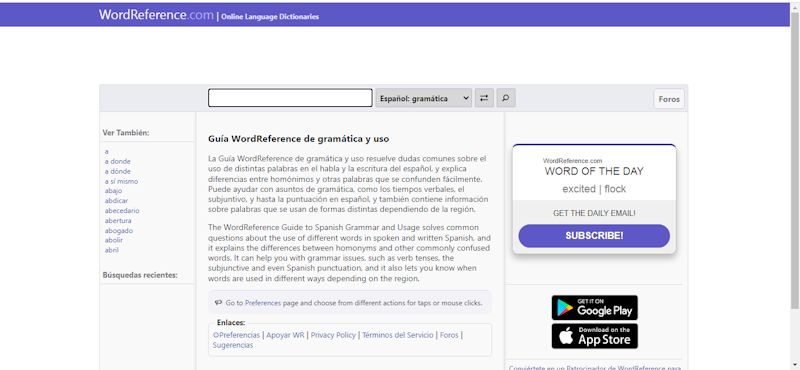Click the 'WORD OF THE DAY' title
The height and width of the screenshot is (370, 800).
(594, 171)
